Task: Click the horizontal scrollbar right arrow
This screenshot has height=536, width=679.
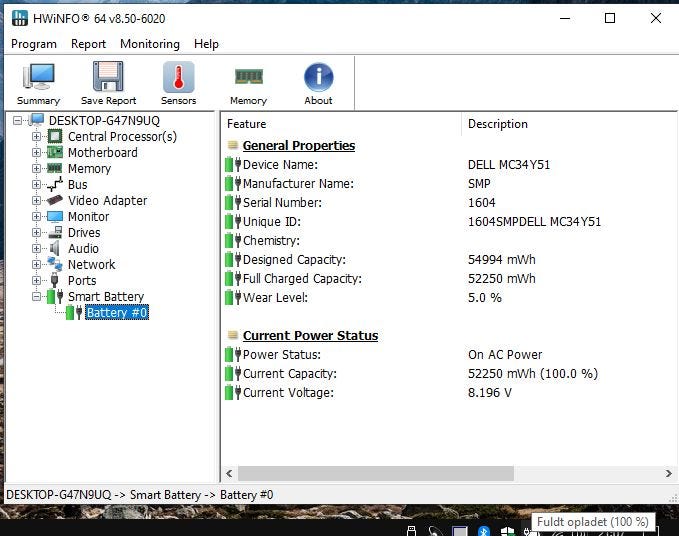Action: point(669,473)
